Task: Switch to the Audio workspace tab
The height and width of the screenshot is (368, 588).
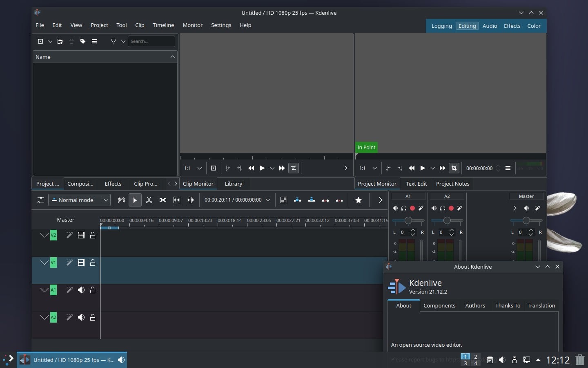Action: click(490, 26)
